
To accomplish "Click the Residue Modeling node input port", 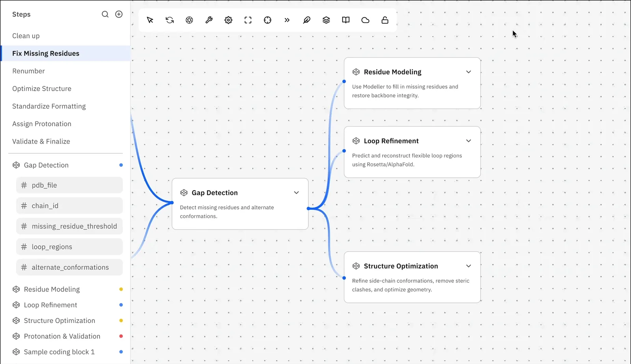I will 344,82.
